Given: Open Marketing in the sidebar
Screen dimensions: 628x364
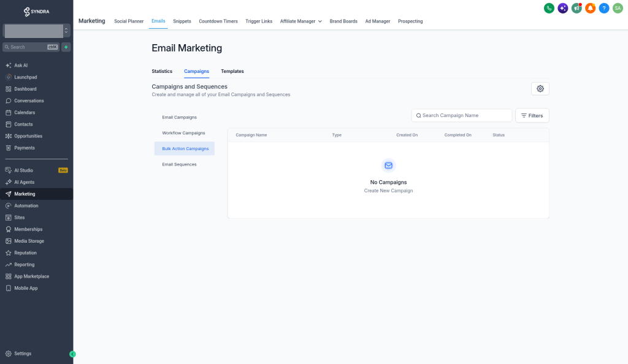Looking at the screenshot, I should 36,194.
